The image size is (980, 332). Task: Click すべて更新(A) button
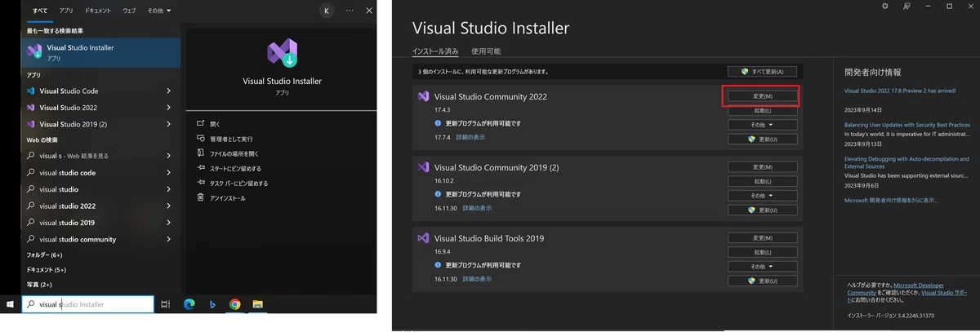(x=762, y=72)
